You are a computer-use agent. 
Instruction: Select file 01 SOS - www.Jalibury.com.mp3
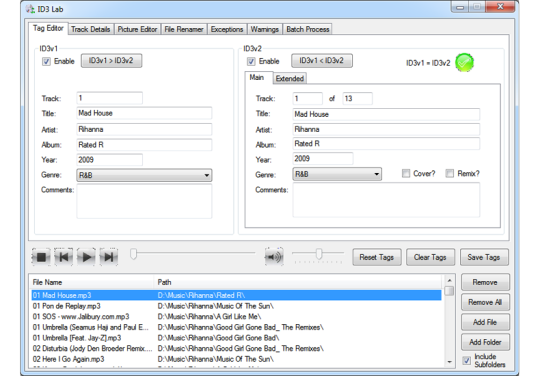click(236, 317)
